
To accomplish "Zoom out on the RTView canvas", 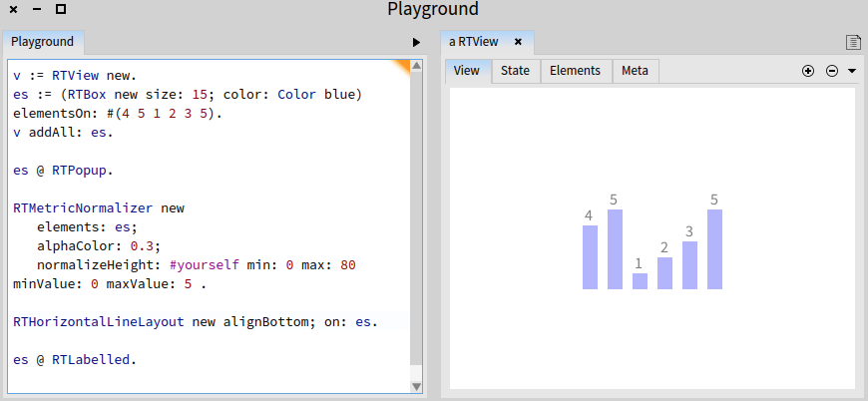I will 831,72.
